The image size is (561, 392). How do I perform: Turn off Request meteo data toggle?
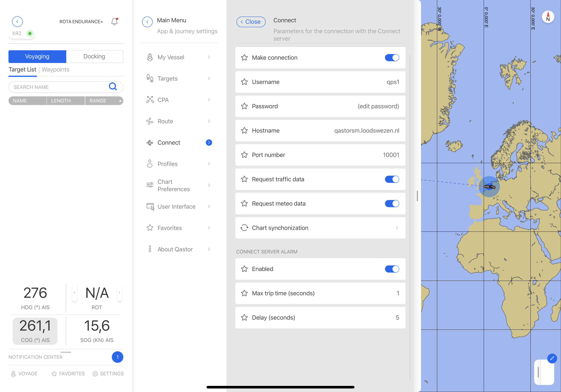pyautogui.click(x=392, y=204)
